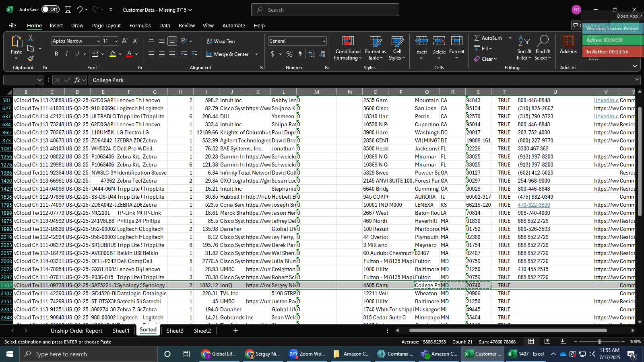Apply Comma Style format
Viewport: 644px width, 362px height.
point(300,54)
